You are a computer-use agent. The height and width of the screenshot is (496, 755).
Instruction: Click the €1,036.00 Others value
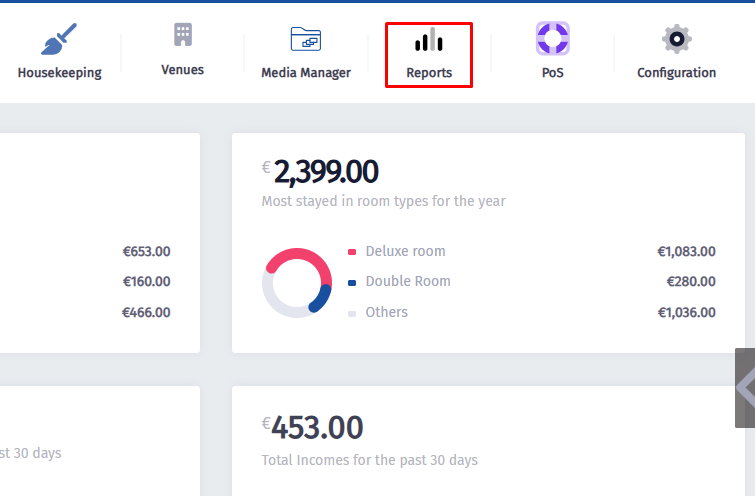(x=687, y=313)
